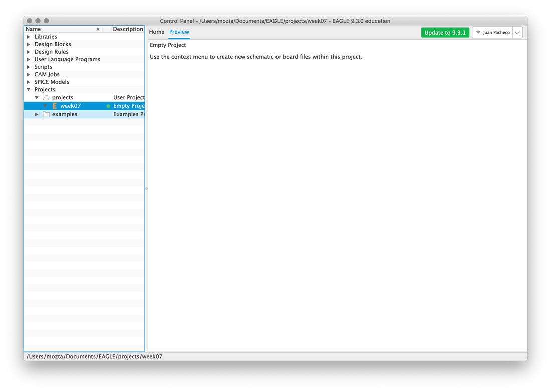Open the account dropdown chevron

517,33
